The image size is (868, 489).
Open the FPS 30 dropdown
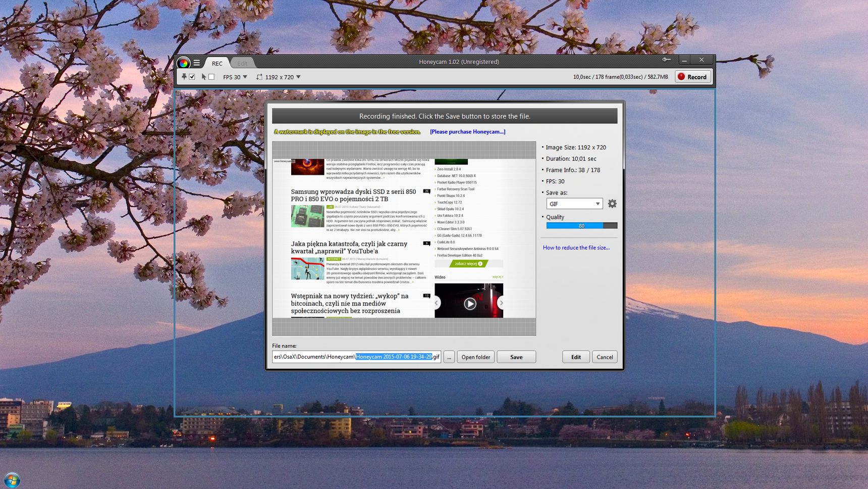coord(235,77)
